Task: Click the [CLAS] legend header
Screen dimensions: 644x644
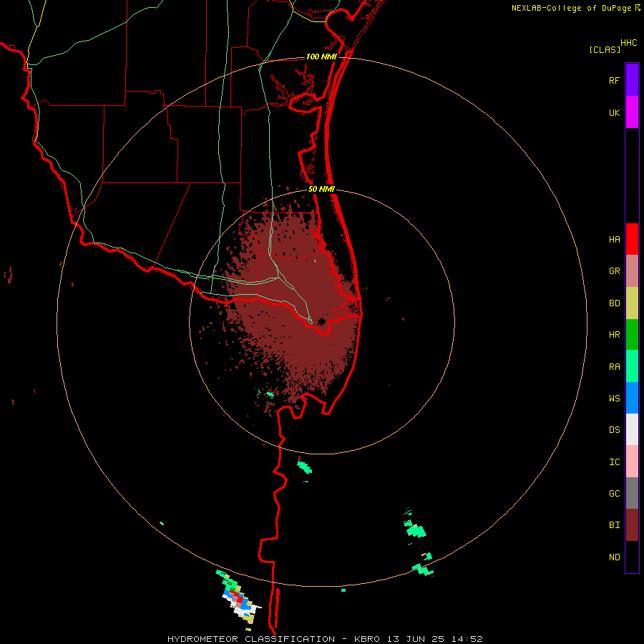Action: (x=605, y=49)
